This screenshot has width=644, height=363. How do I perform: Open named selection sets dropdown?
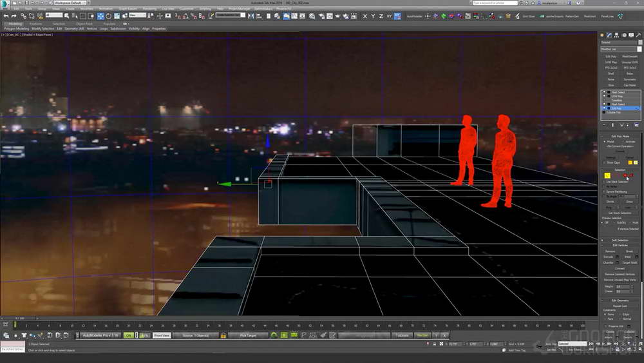coord(231,15)
